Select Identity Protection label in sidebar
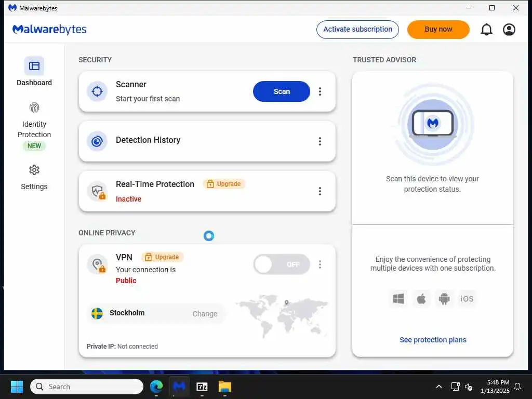Screen dimensions: 532x399 [x=34, y=129]
